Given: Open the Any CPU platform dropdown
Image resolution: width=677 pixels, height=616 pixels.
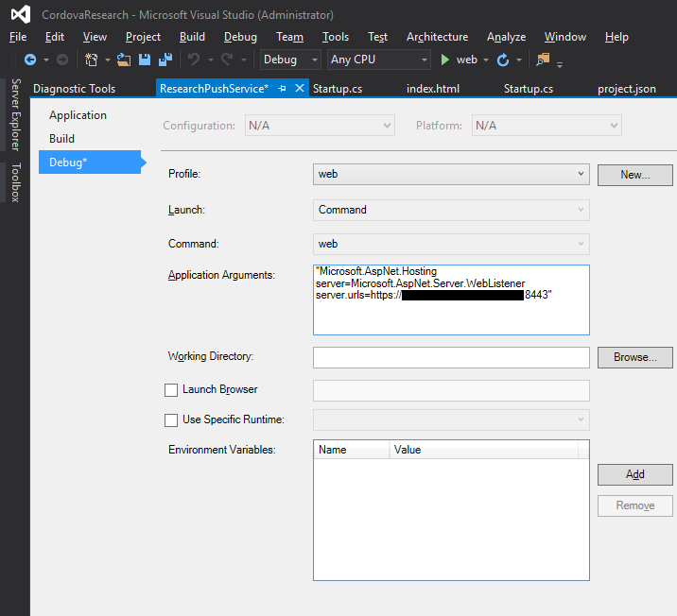Looking at the screenshot, I should [x=378, y=60].
